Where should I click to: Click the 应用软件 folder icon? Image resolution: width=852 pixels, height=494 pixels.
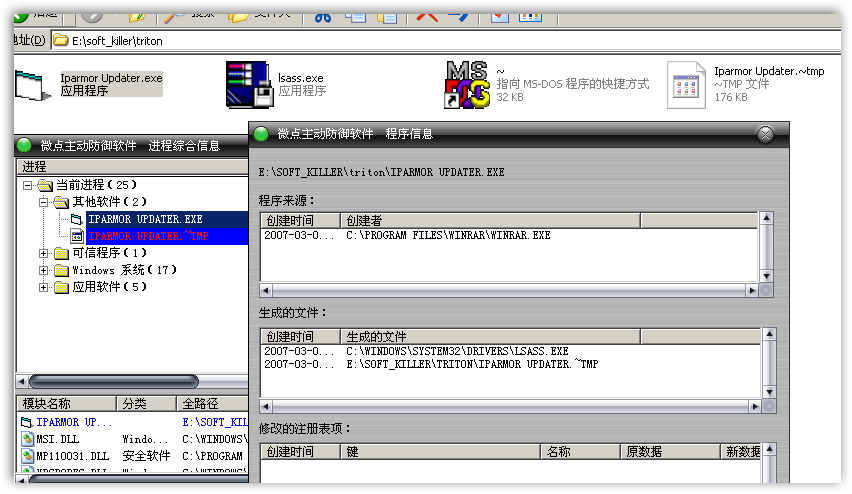click(61, 287)
